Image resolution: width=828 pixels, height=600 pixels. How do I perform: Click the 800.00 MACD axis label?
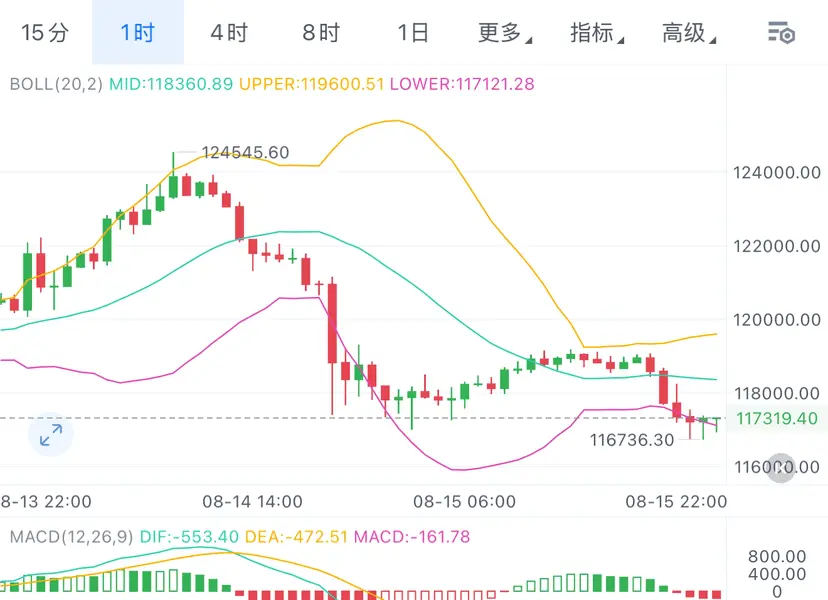coord(777,557)
